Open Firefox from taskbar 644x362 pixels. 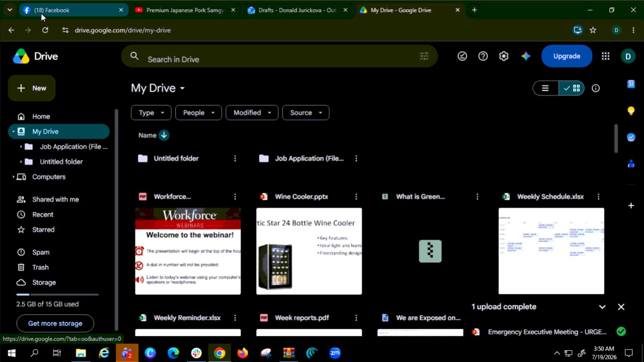tap(243, 353)
